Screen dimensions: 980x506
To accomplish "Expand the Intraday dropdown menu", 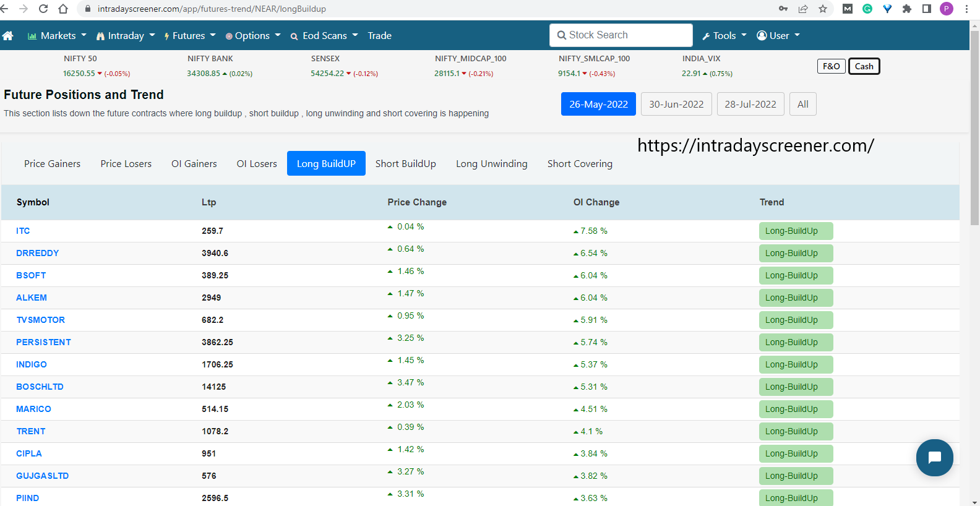I will 126,36.
